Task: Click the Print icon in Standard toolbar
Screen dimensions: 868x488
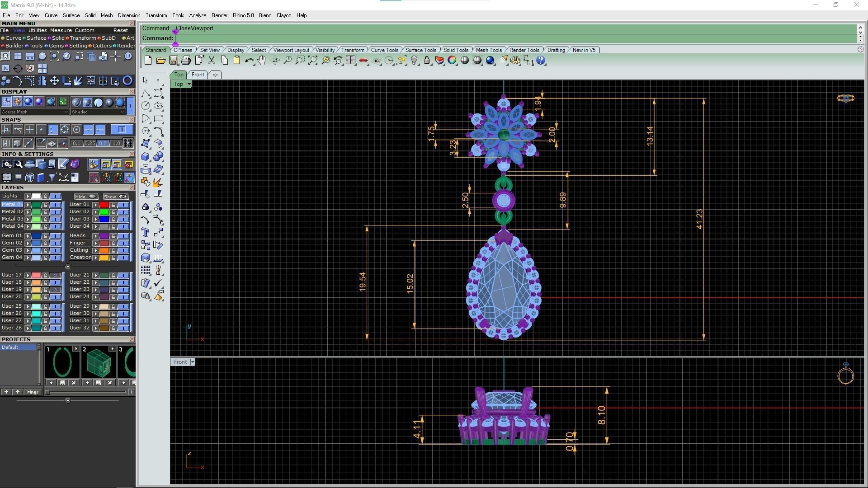Action: [x=186, y=61]
